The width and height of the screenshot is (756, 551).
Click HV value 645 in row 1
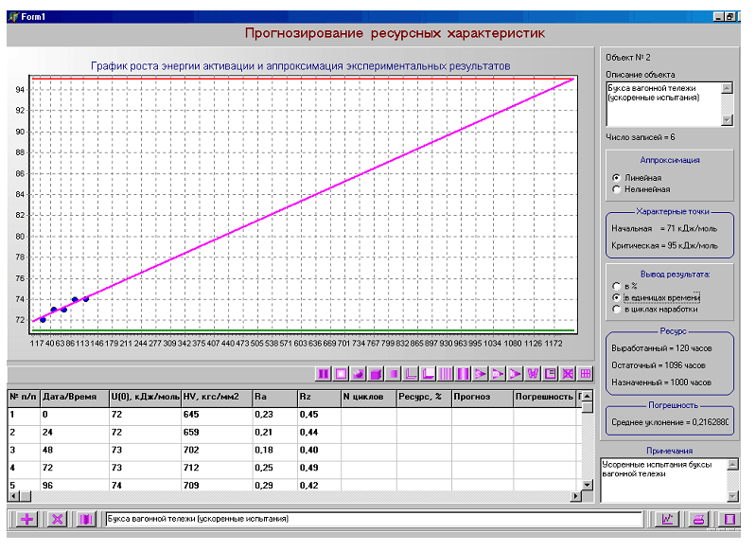pos(191,415)
